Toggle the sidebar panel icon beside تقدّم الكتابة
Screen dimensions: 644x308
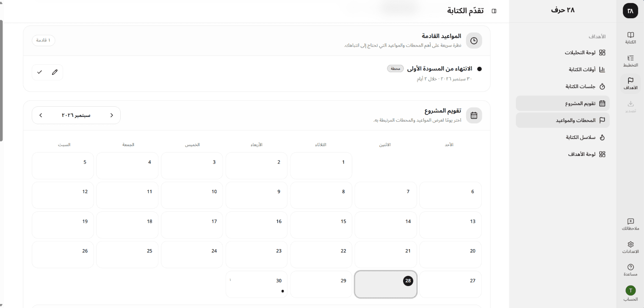click(x=494, y=11)
